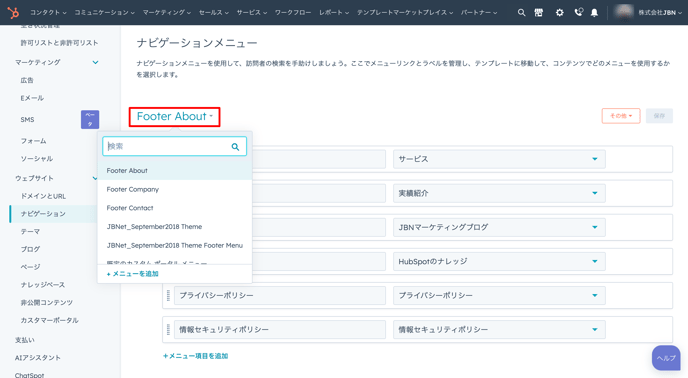Go to 許可リストと非許可リスト settings
Viewport: 688px width, 378px height.
(59, 43)
